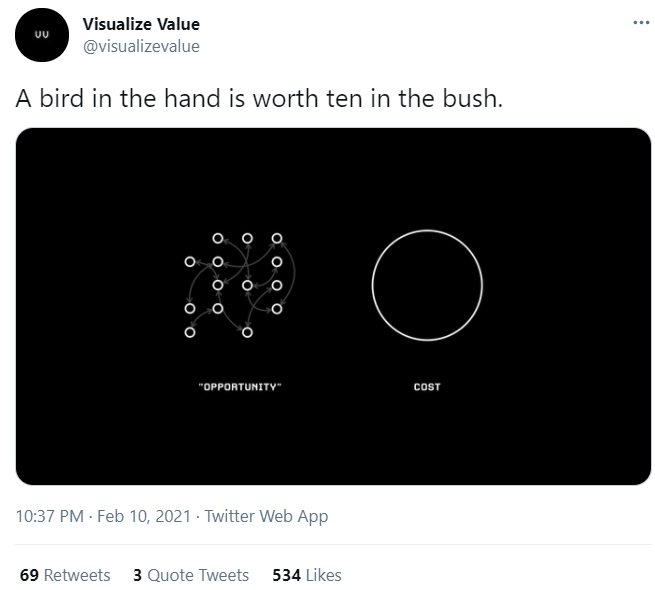
Task: View the 3 Quote Tweets
Action: (x=191, y=575)
